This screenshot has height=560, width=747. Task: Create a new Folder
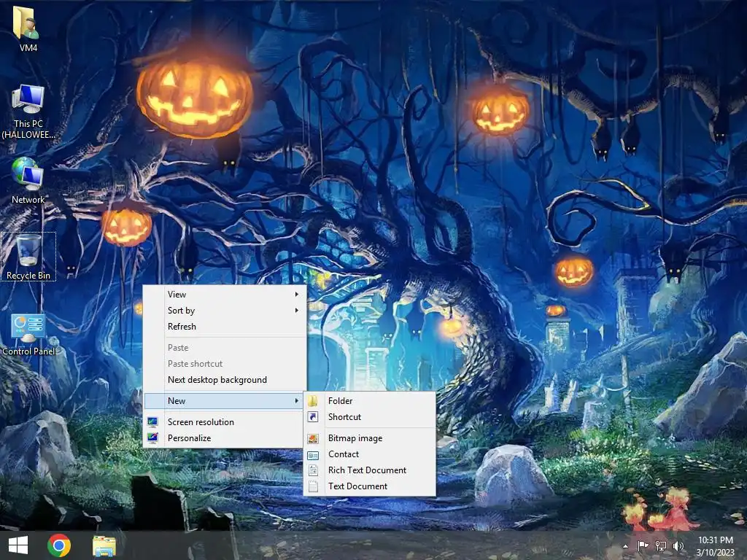click(x=370, y=401)
